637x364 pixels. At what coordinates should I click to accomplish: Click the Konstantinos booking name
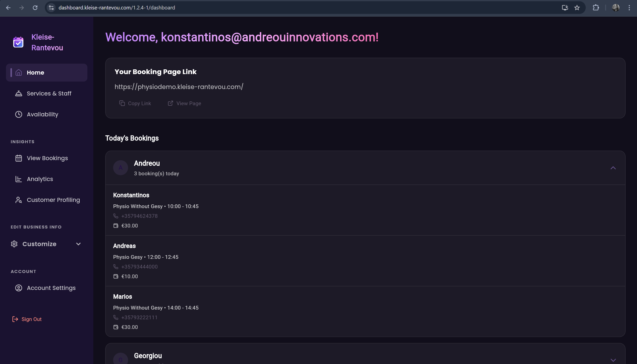131,195
